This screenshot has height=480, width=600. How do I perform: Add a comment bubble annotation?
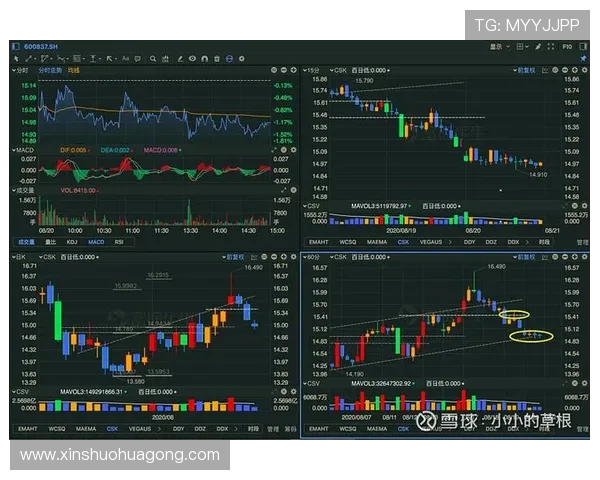(x=137, y=59)
